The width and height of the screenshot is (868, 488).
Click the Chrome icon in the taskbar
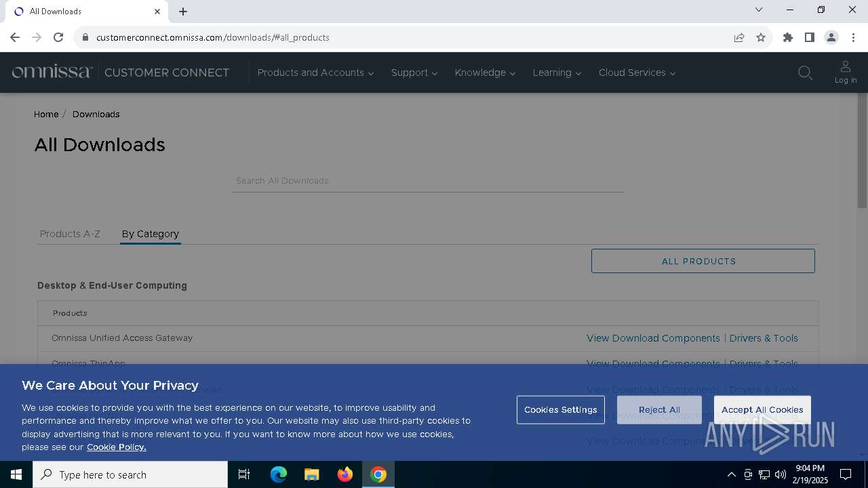(378, 474)
